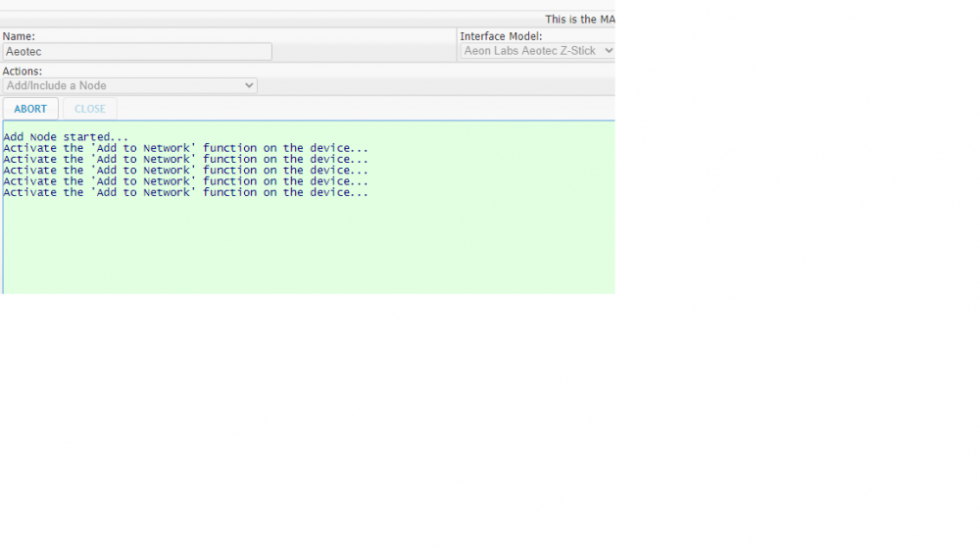Click the 'Name:' label
Viewport: 980px width, 552px height.
(19, 36)
